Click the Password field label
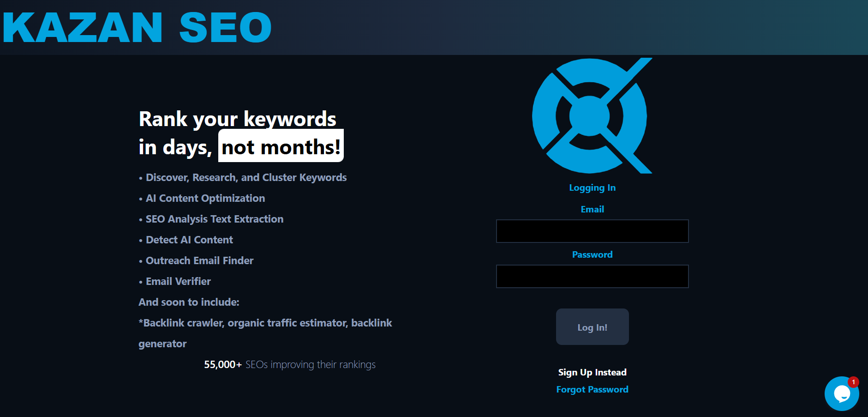Viewport: 868px width, 417px height. pos(592,255)
